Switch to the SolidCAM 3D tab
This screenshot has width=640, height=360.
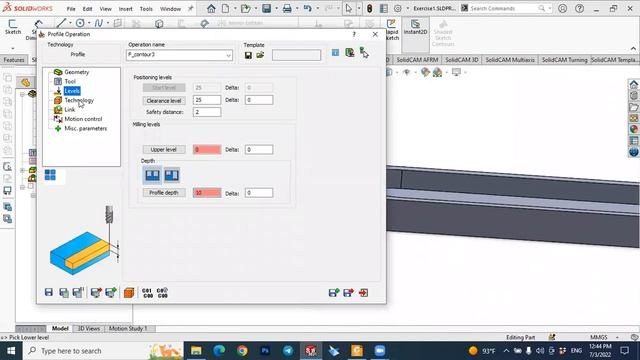pos(462,60)
